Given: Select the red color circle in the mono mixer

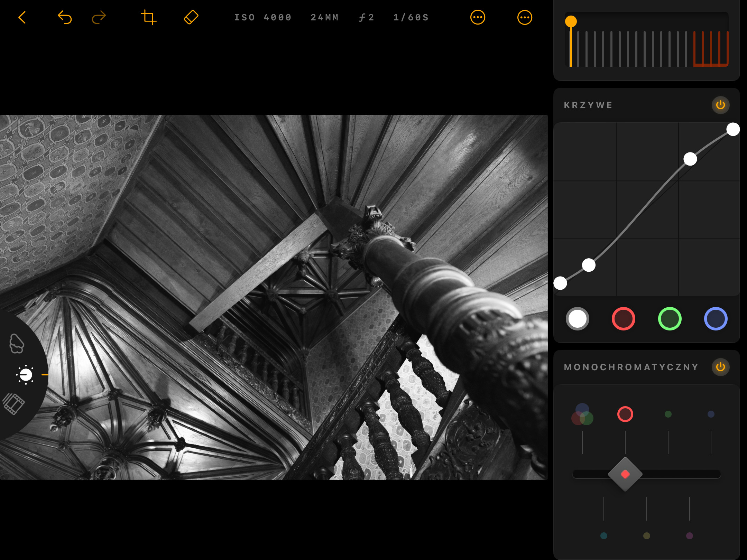Looking at the screenshot, I should click(x=625, y=414).
